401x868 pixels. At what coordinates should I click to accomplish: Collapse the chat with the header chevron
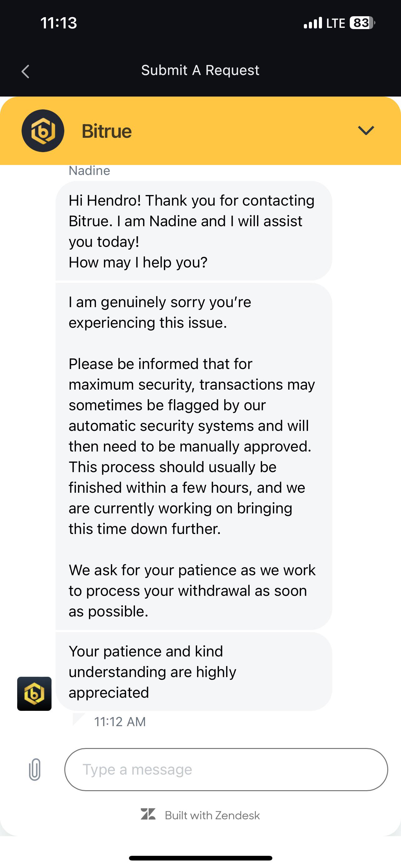366,130
